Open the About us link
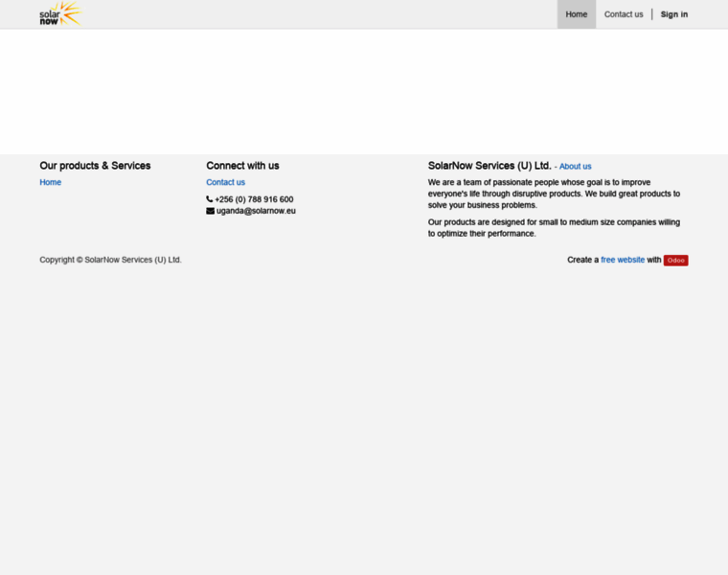Viewport: 728px width, 575px height. (575, 167)
